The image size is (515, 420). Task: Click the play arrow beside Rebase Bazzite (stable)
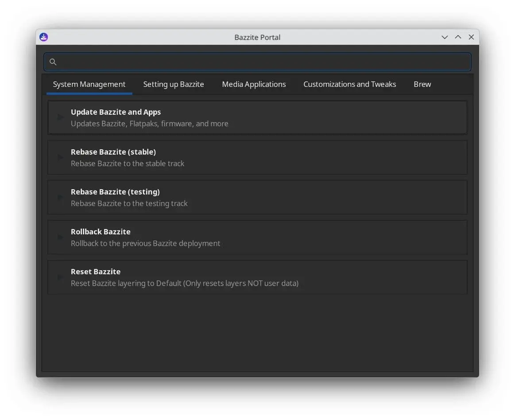(x=60, y=157)
